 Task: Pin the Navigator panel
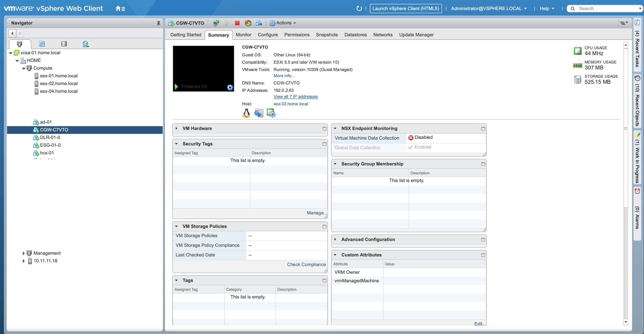158,23
